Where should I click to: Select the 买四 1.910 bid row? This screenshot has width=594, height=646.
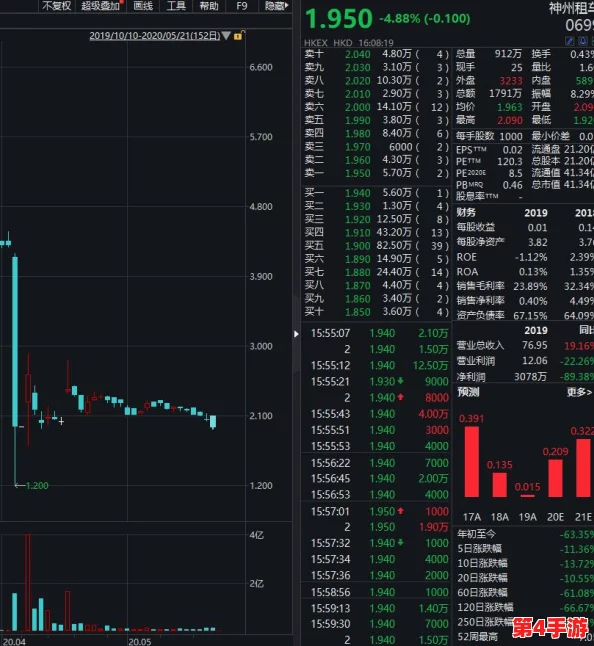tap(377, 232)
